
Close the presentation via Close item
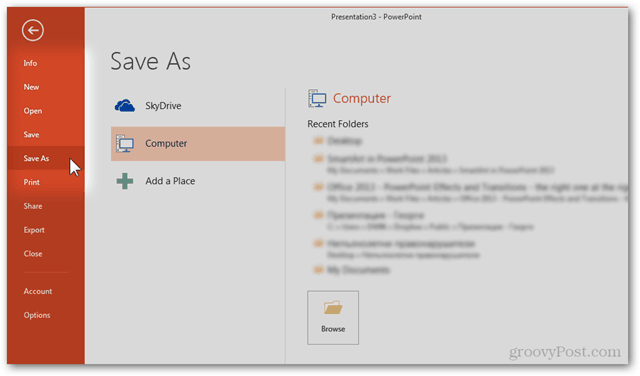click(33, 254)
